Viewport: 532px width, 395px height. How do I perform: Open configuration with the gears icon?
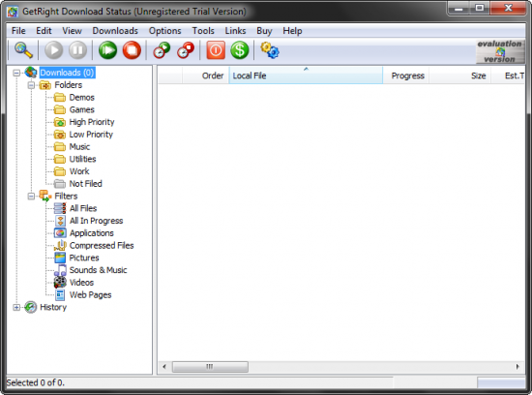pos(270,50)
